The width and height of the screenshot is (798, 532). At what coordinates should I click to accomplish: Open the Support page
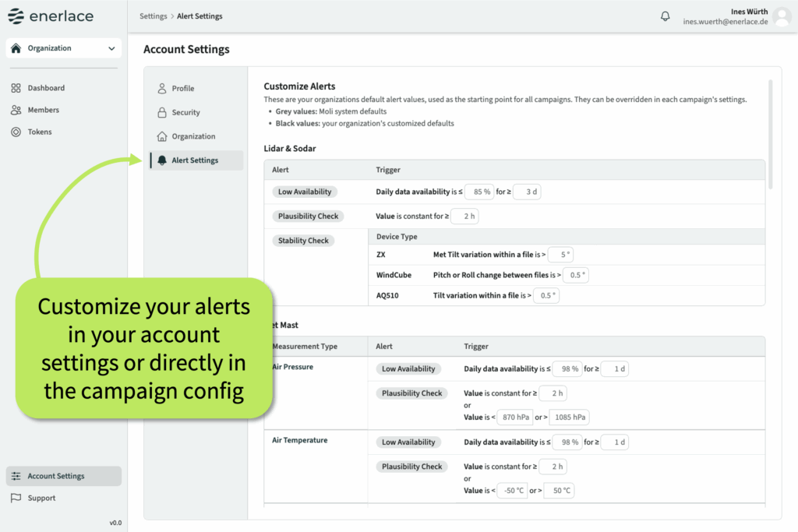click(41, 498)
